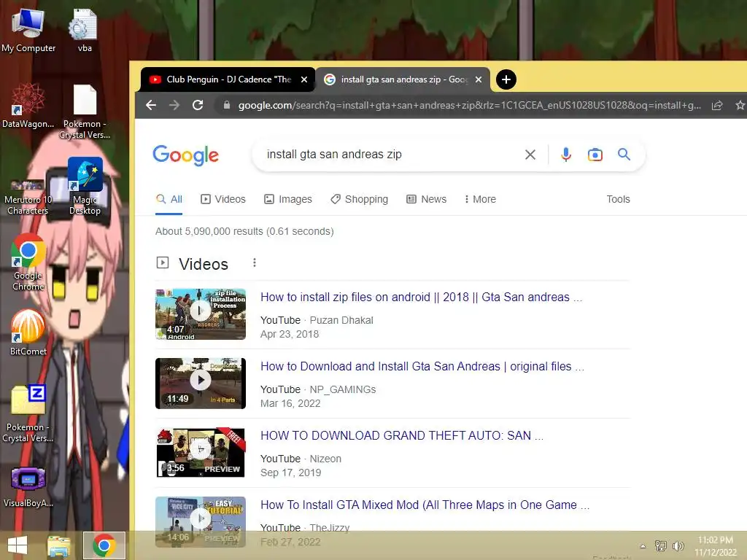Submit search with the magnifier icon
Viewport: 747px width, 560px height.
pos(624,155)
